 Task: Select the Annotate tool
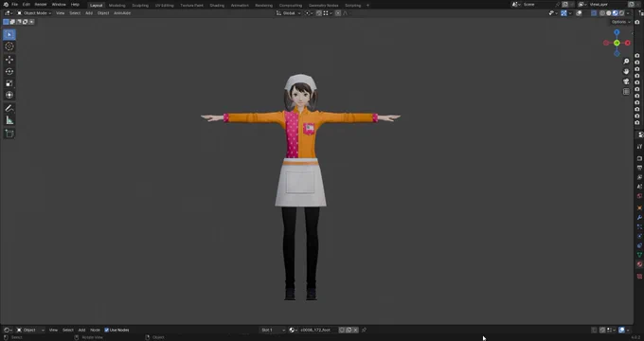click(x=9, y=109)
